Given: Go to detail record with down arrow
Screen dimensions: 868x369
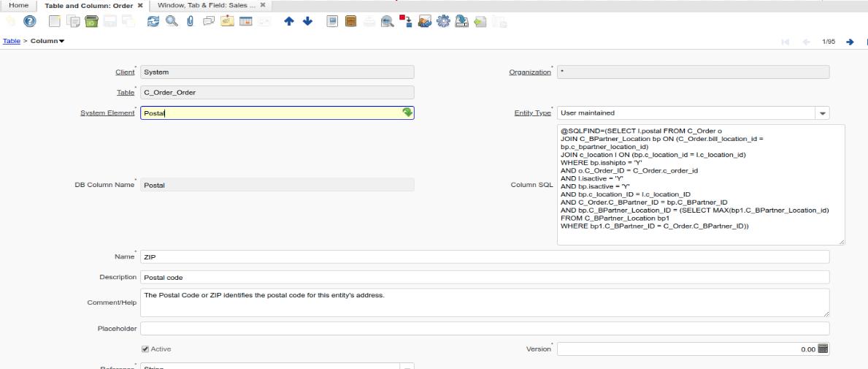Looking at the screenshot, I should tap(307, 21).
